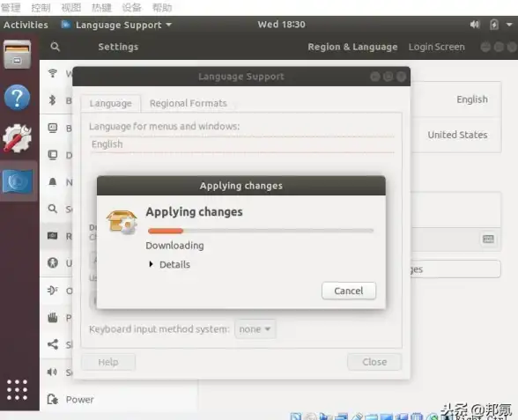This screenshot has width=518, height=420.
Task: Click the keyboard layout preview icon
Action: 488,239
